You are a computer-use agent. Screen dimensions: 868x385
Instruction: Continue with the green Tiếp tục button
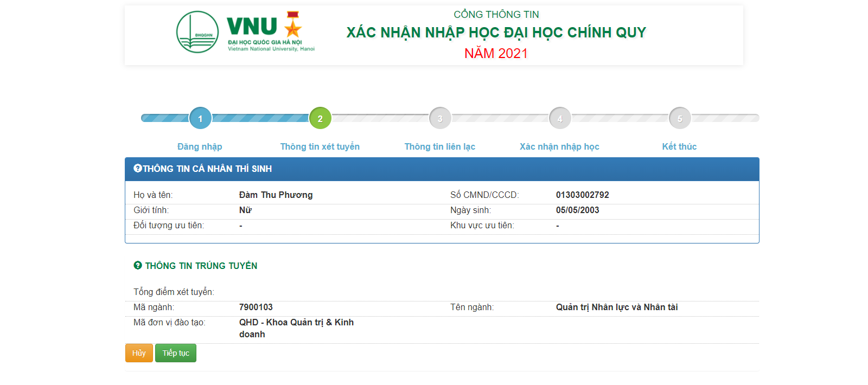[x=176, y=353]
